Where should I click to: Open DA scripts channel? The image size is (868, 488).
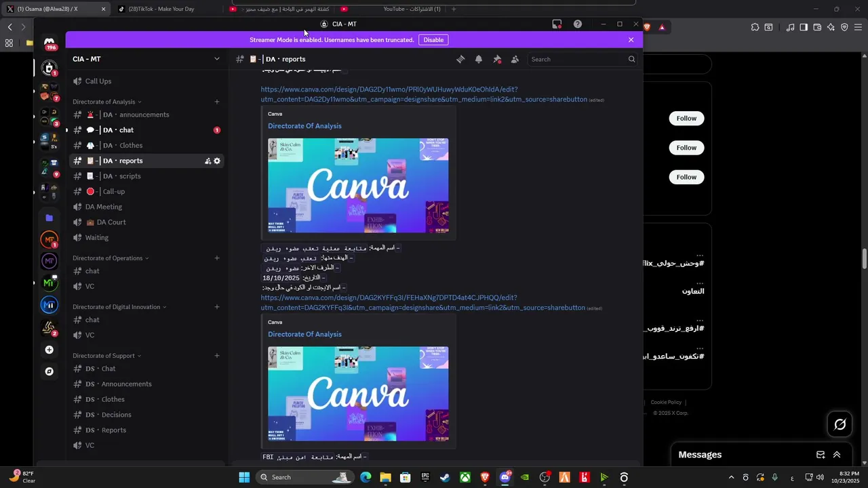pos(146,176)
